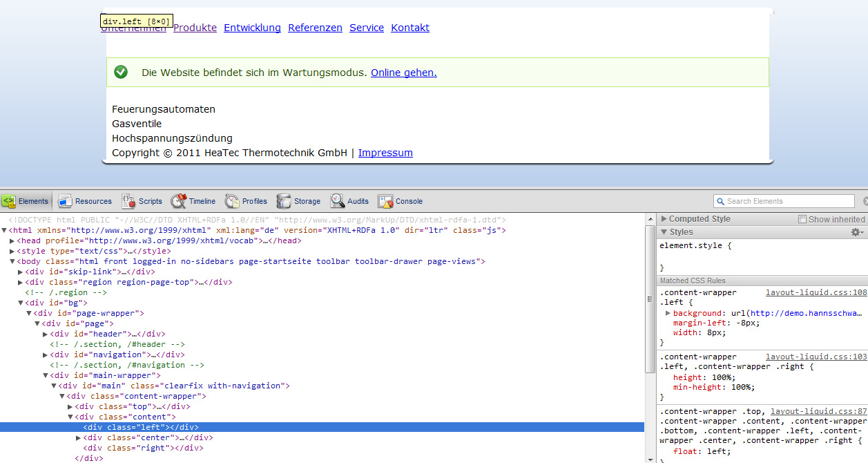Click the Online gehen link
This screenshot has width=868, height=463.
404,73
